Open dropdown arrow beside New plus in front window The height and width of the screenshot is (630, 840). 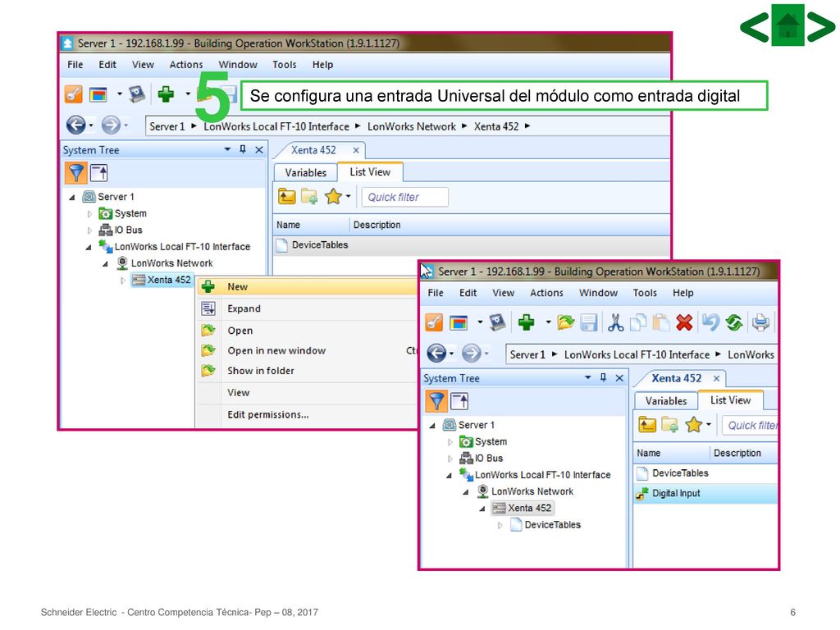[548, 322]
